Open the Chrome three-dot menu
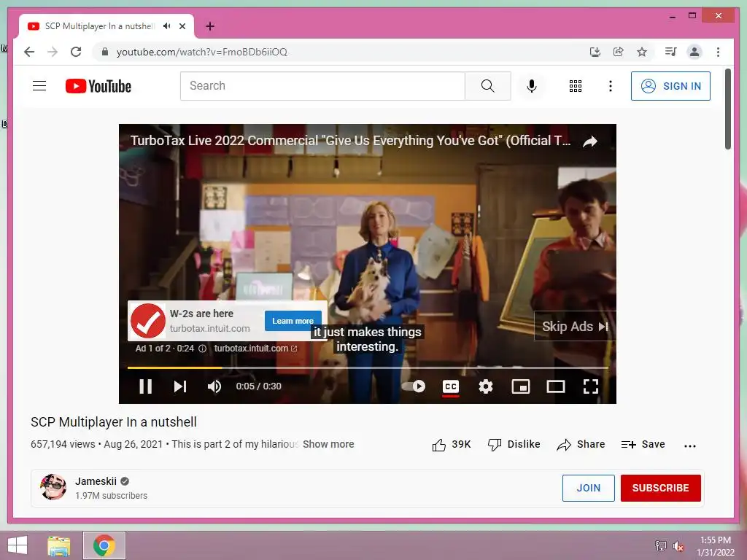Image resolution: width=747 pixels, height=560 pixels. (718, 52)
